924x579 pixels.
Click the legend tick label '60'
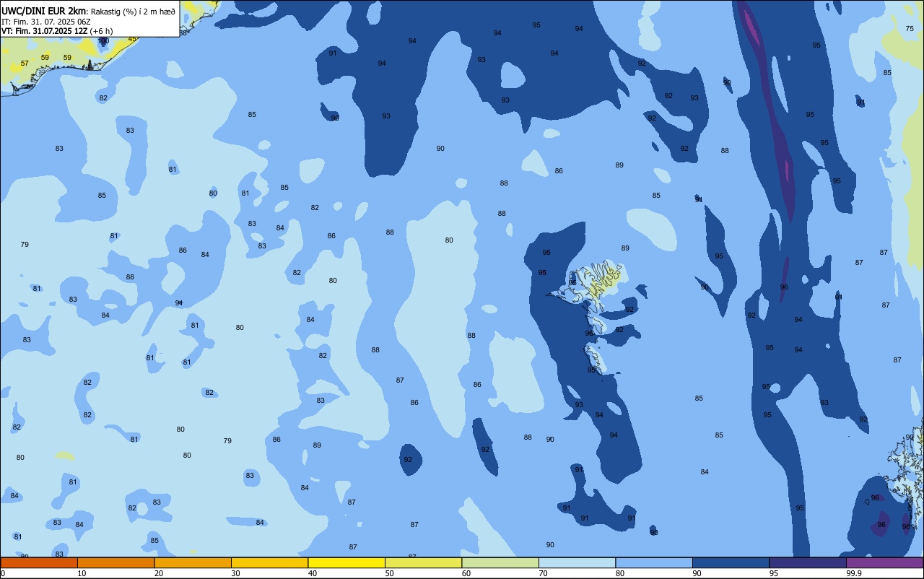pos(466,573)
